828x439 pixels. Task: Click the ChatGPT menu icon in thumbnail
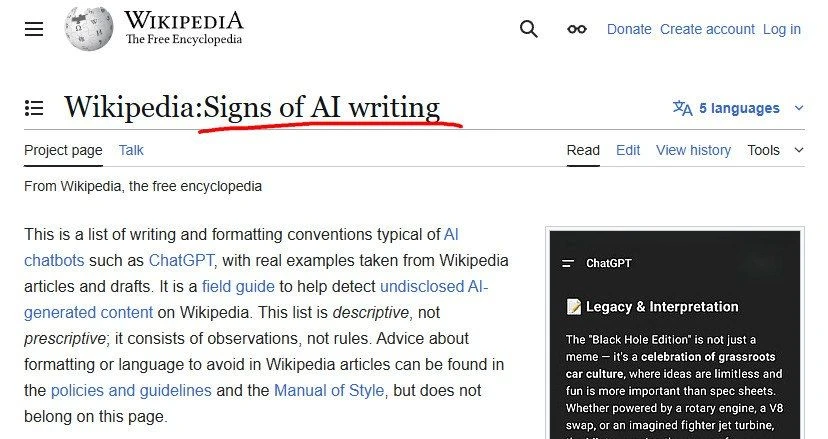pos(568,263)
